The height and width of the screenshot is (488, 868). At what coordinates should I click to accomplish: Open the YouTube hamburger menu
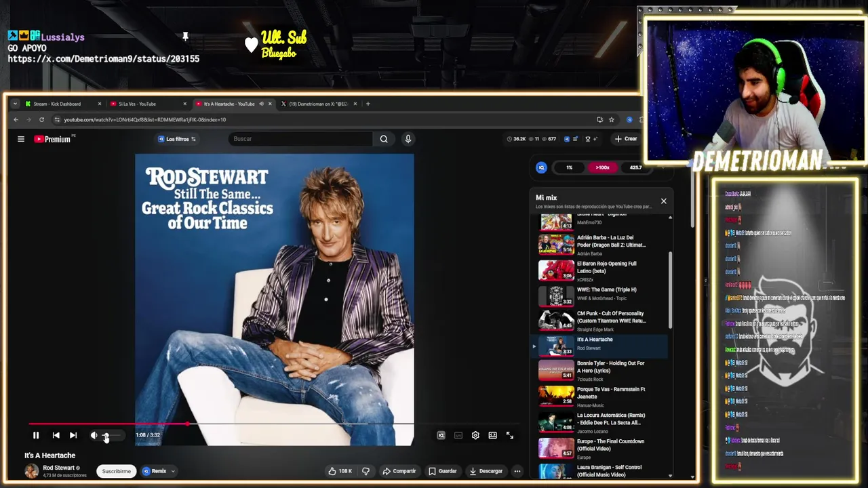click(21, 139)
